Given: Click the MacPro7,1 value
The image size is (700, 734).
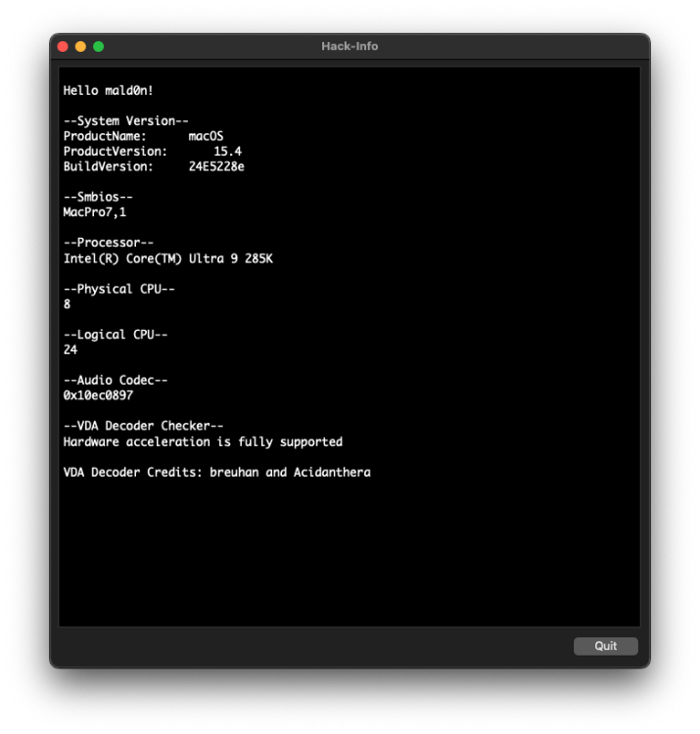Looking at the screenshot, I should 95,212.
